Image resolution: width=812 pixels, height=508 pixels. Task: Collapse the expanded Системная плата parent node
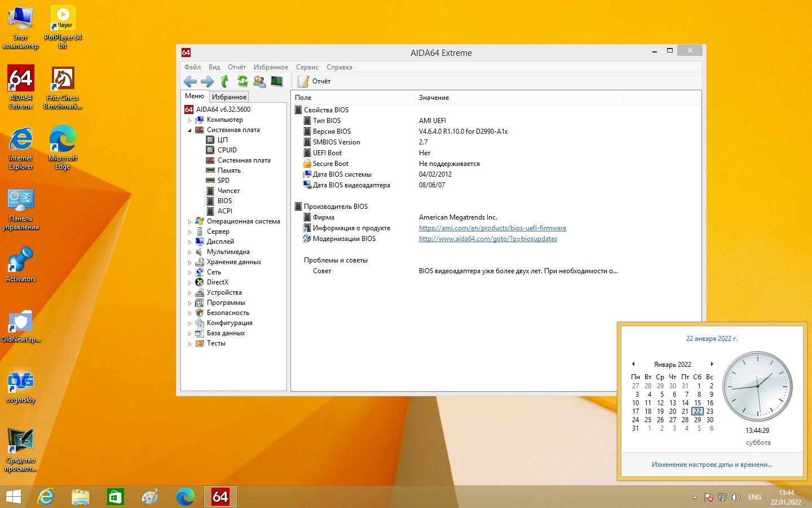coord(190,130)
